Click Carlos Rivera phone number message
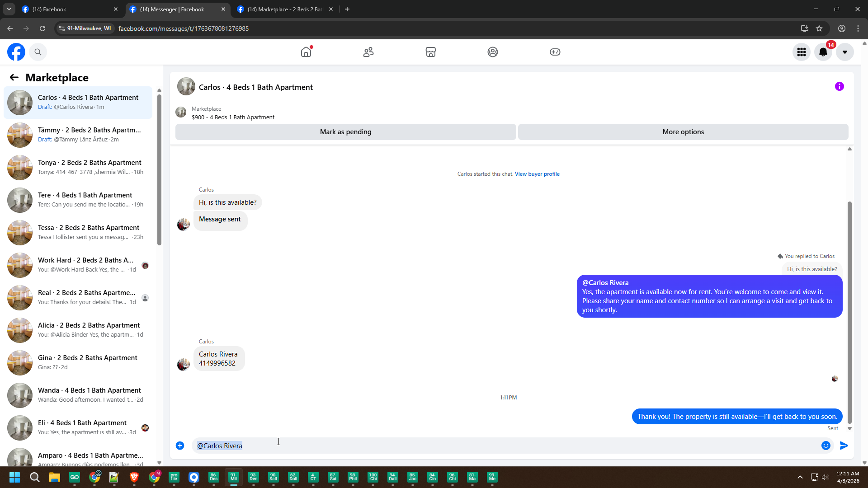 pos(219,359)
